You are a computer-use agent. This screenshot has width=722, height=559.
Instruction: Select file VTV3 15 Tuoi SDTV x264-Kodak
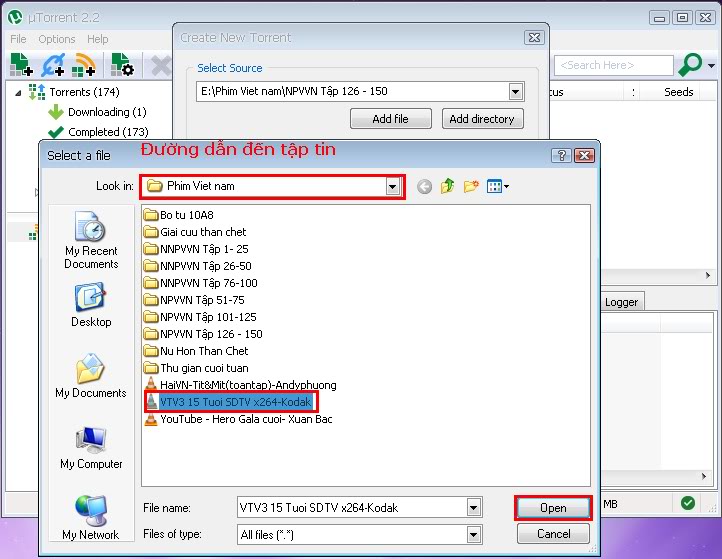click(x=230, y=402)
